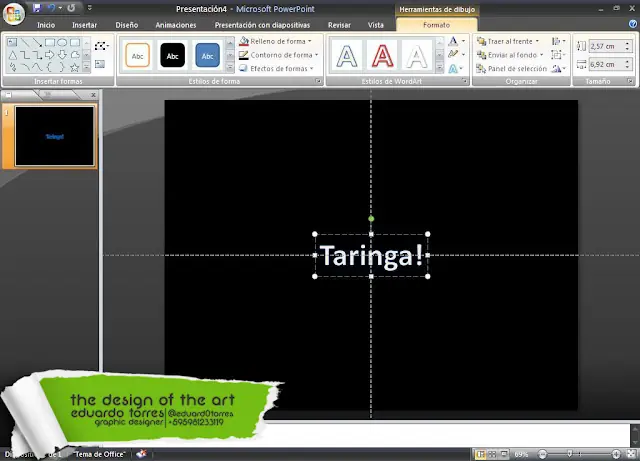Screen dimensions: 640x461
Task: Open the Inicio tab
Action: pos(46,25)
